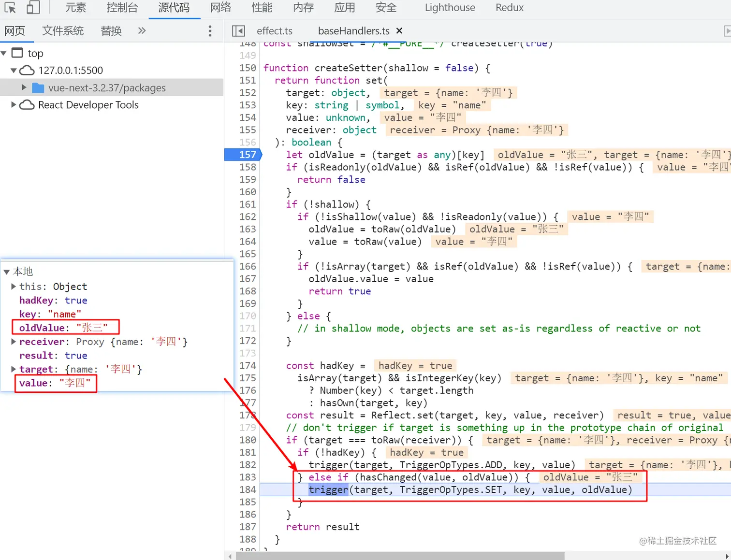Open the 内存 tab

click(304, 8)
